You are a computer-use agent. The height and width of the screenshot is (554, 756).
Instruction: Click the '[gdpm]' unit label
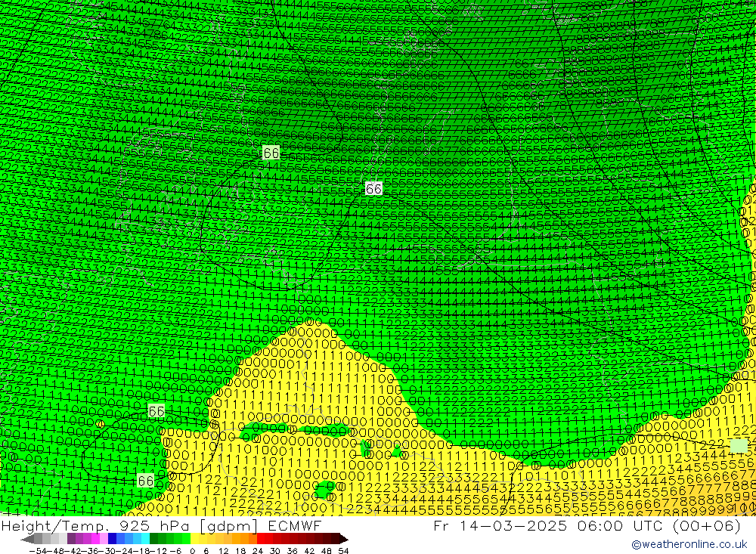228,526
